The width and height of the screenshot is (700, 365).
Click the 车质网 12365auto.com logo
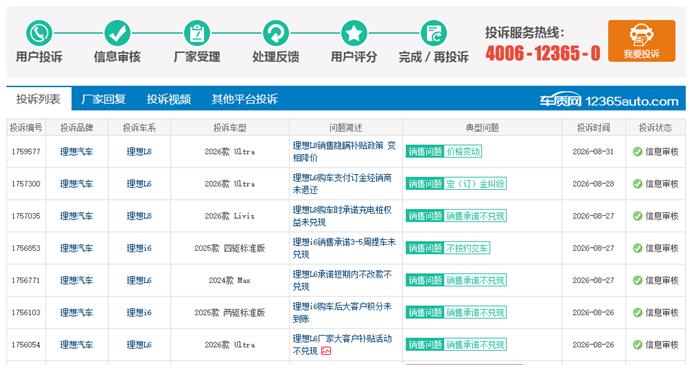[609, 101]
